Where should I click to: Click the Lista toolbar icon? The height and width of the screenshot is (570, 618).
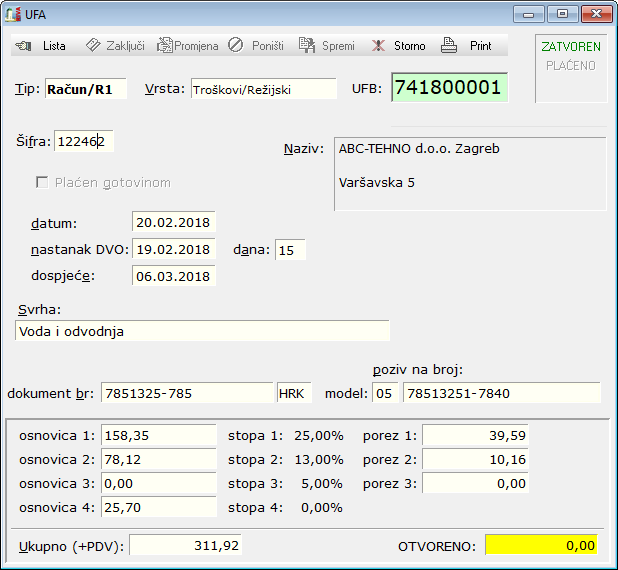[24, 46]
